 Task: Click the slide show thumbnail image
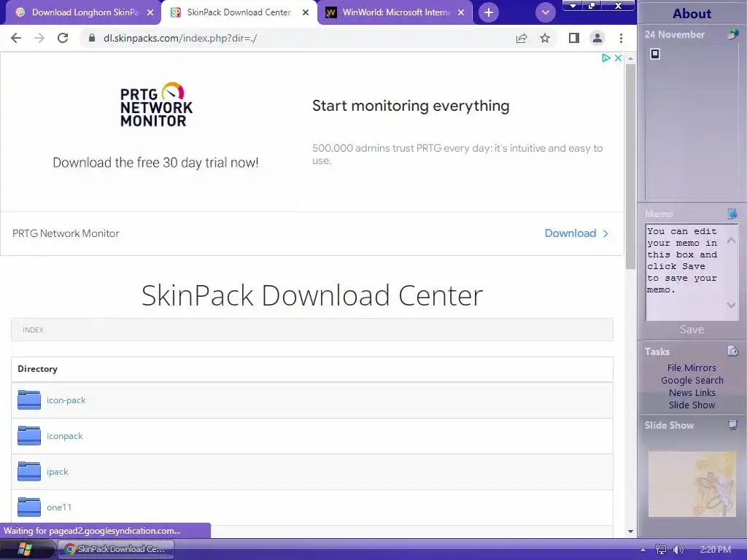tap(692, 484)
